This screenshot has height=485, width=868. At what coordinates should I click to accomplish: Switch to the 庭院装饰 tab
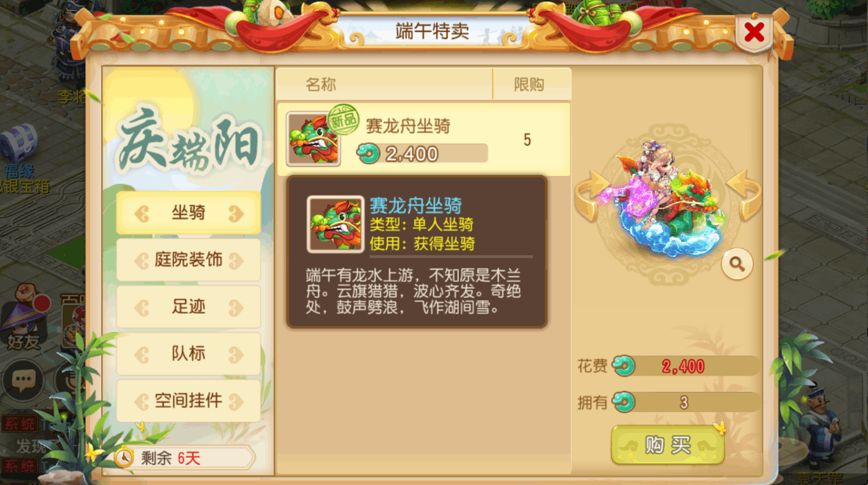click(189, 260)
